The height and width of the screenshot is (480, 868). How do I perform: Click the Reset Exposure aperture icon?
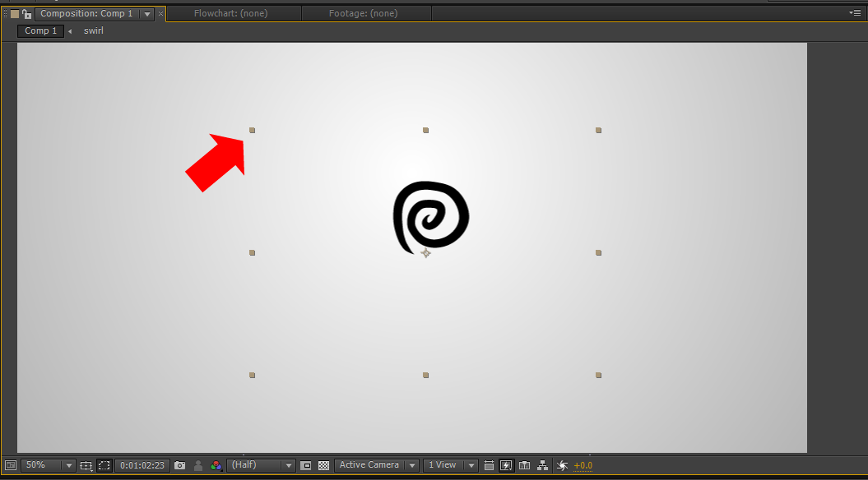562,465
